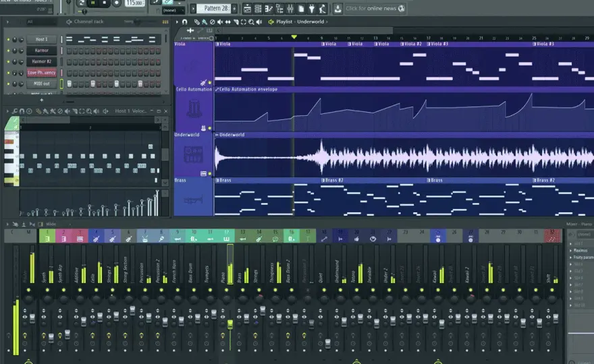
Task: Click the Playlist - Underworld title
Action: click(x=300, y=22)
